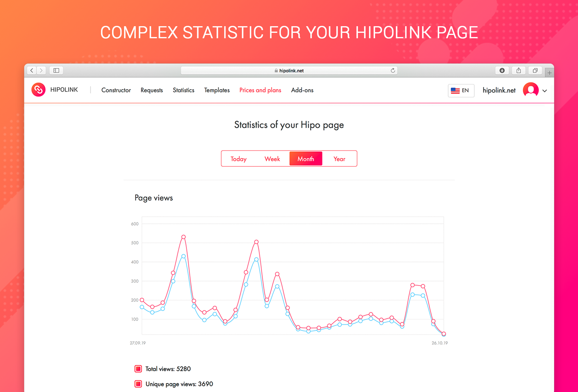Navigate back with the back arrow icon

31,70
